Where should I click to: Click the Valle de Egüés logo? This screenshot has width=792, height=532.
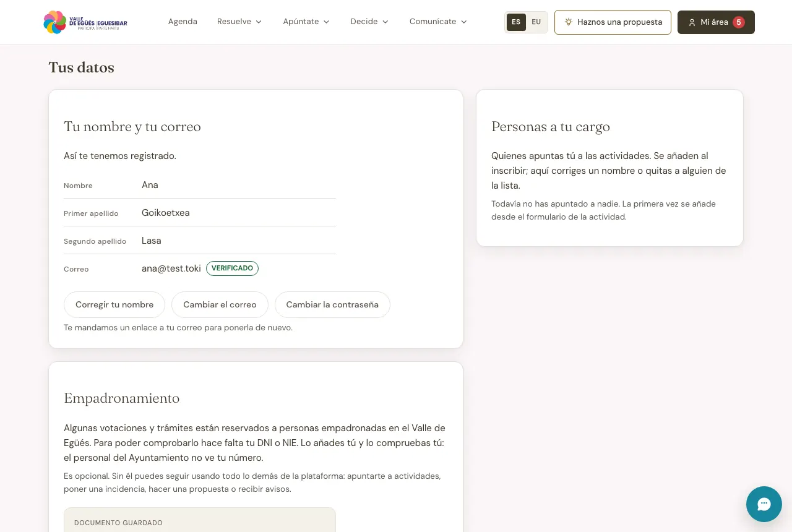(85, 22)
